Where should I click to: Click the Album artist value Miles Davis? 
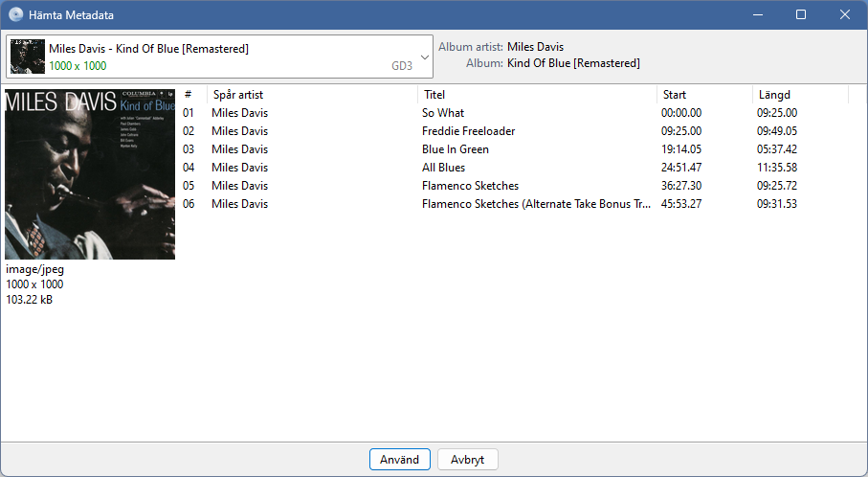(535, 47)
